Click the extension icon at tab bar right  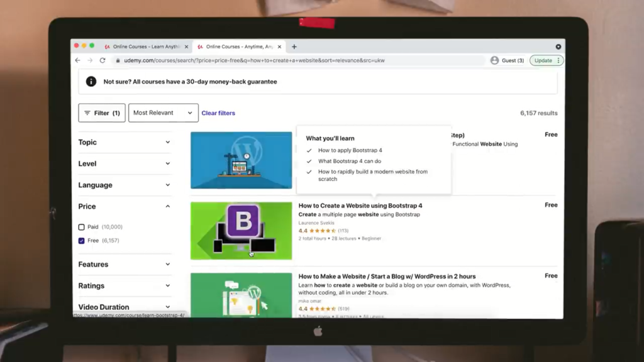point(558,47)
